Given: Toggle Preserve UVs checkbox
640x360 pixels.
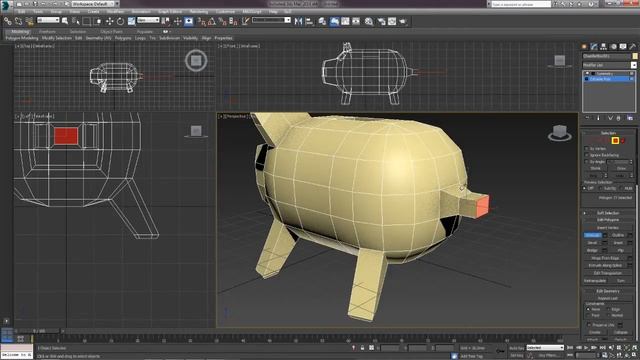Looking at the screenshot, I should tap(589, 325).
